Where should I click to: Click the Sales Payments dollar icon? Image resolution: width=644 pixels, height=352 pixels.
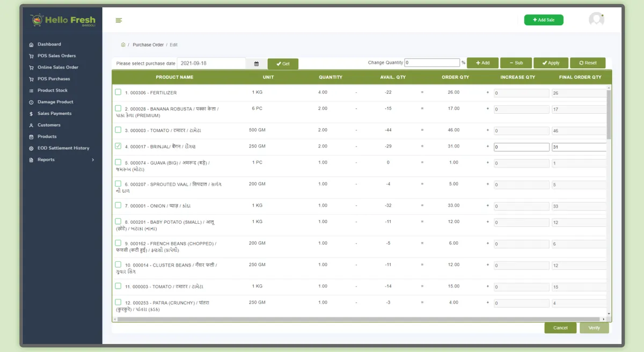(x=32, y=114)
